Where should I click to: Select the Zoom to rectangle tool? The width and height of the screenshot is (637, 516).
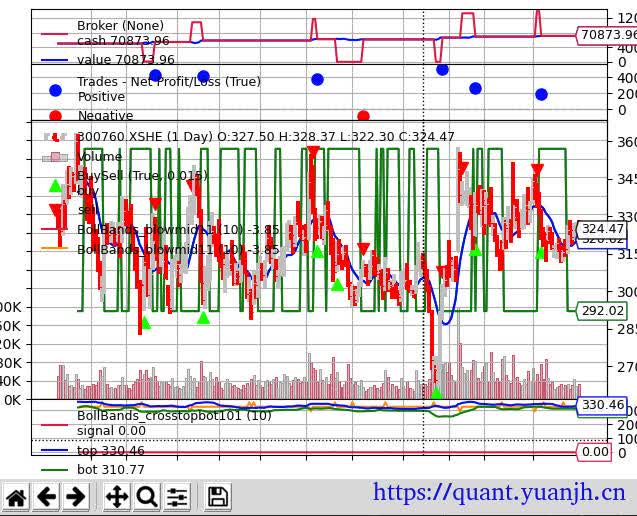tap(147, 497)
